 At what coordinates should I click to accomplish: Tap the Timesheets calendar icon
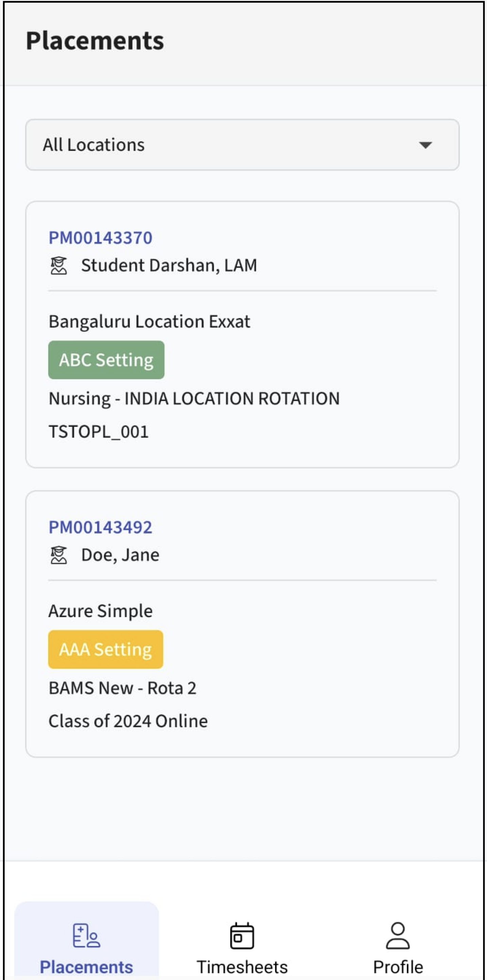(242, 935)
